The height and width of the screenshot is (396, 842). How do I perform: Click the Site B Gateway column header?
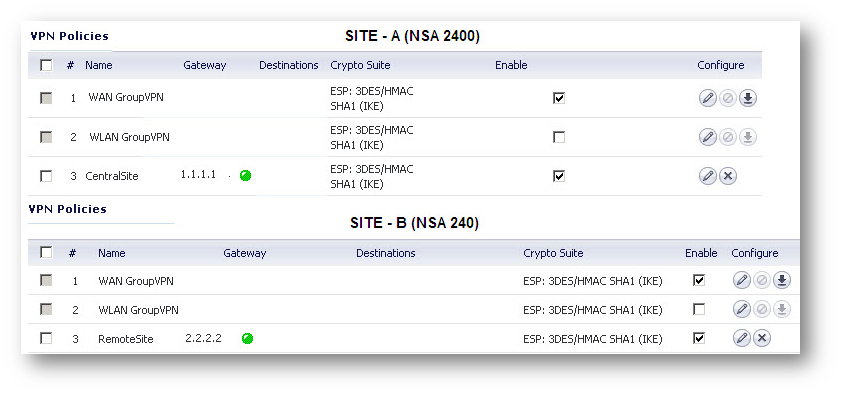pos(245,253)
